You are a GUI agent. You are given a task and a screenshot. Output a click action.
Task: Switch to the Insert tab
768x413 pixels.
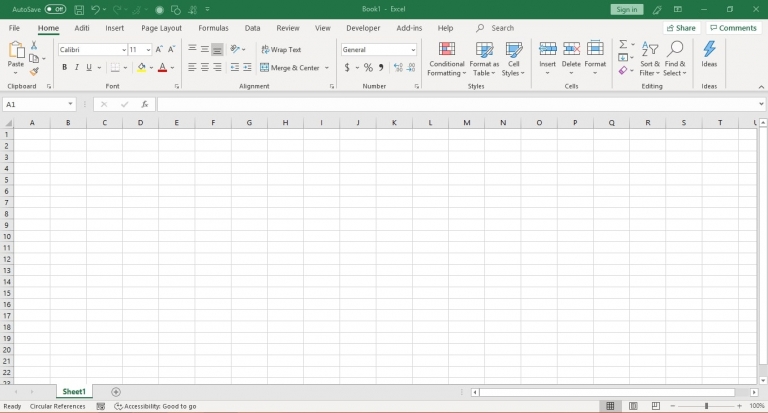click(x=115, y=28)
